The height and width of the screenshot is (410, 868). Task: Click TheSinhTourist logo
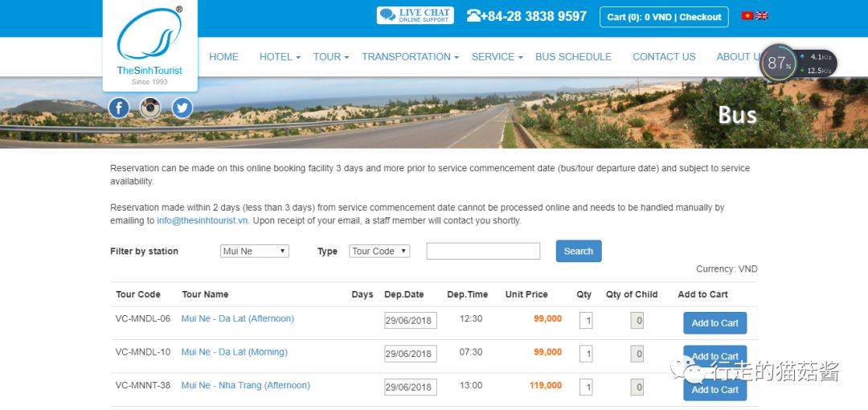point(149,46)
